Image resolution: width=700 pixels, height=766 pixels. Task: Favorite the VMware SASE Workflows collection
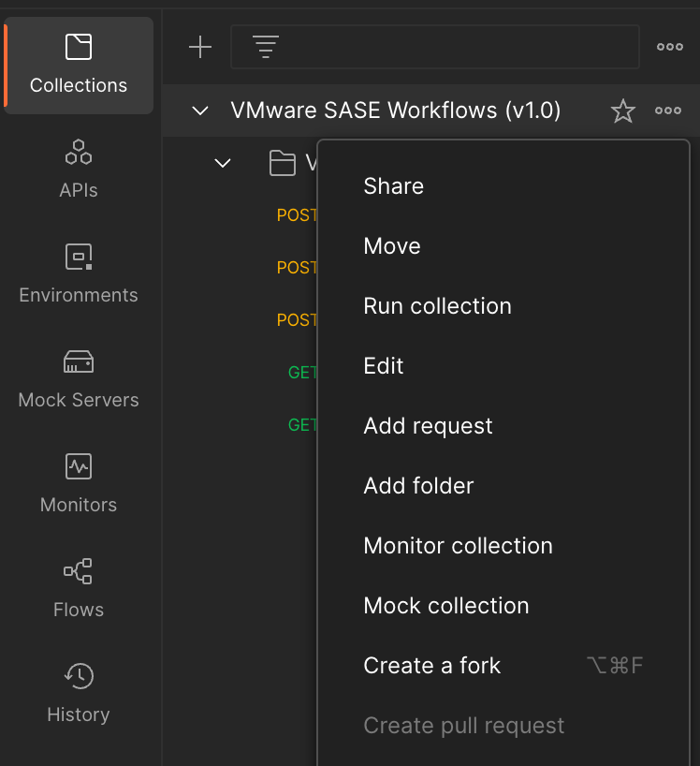(622, 110)
